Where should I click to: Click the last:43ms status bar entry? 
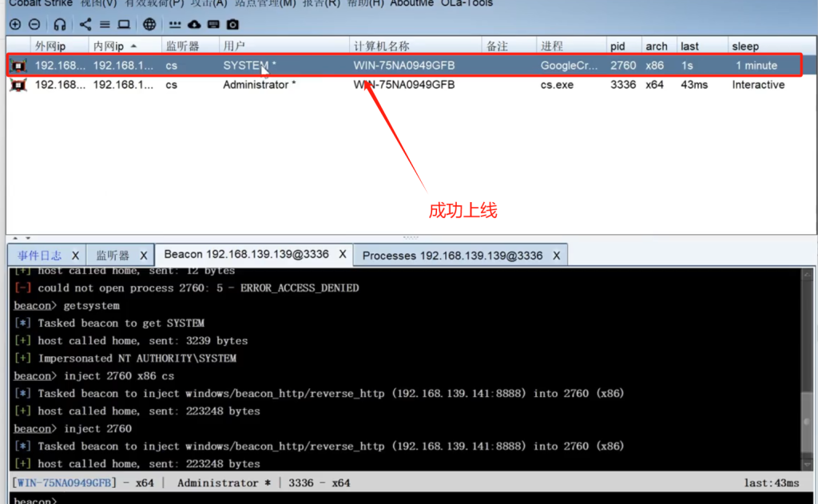tap(772, 483)
